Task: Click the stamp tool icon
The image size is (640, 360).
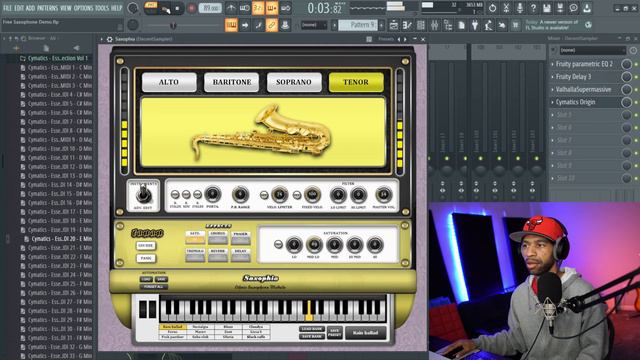Action: (x=285, y=25)
